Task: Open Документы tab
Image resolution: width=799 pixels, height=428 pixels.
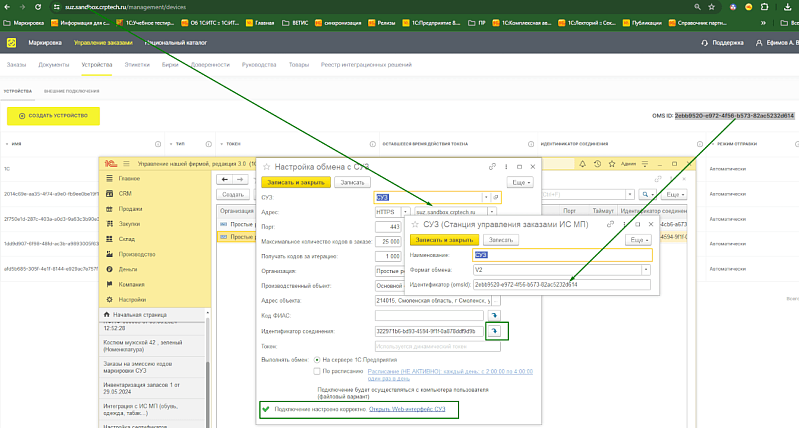Action: [x=54, y=65]
